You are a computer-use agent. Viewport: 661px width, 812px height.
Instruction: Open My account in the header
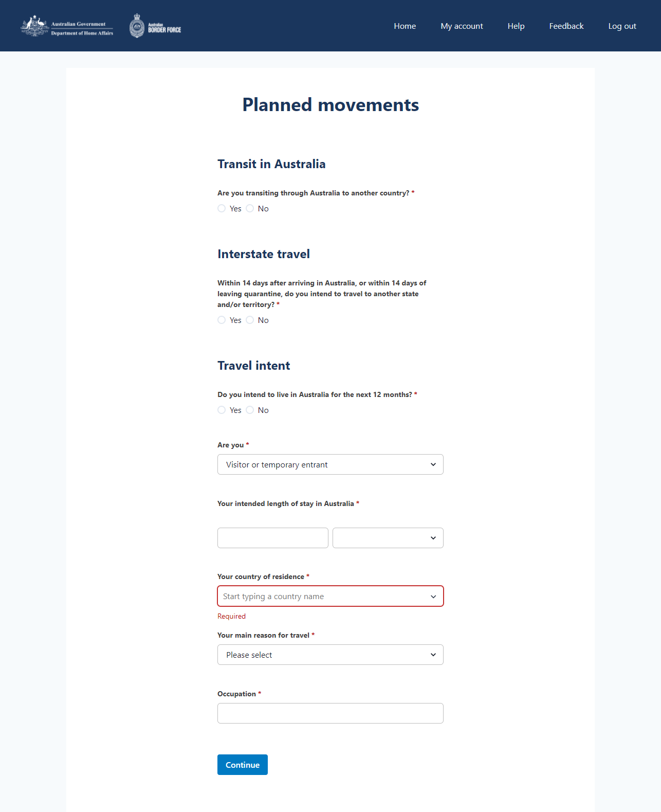tap(462, 26)
